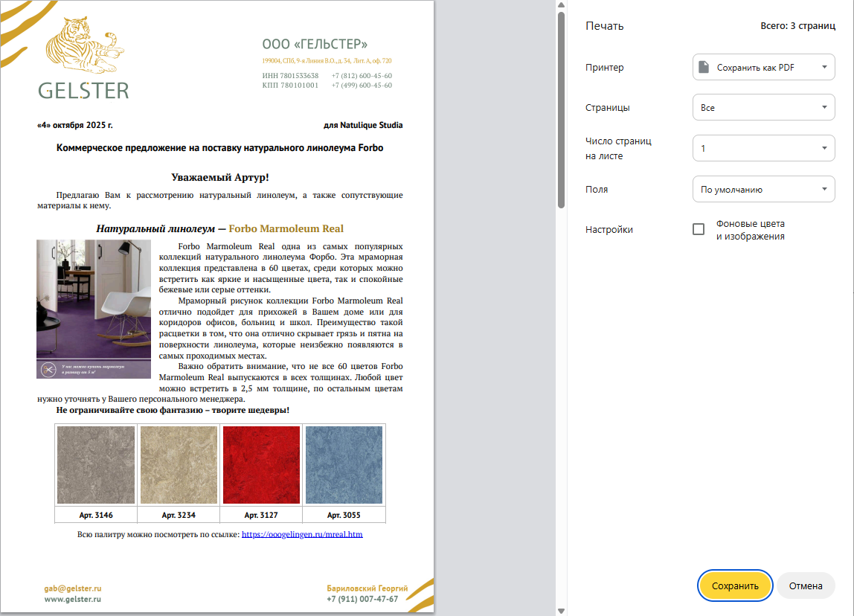Screen dimensions: 854x616
Task: Click the text для Natulique Studia
Action: [363, 125]
